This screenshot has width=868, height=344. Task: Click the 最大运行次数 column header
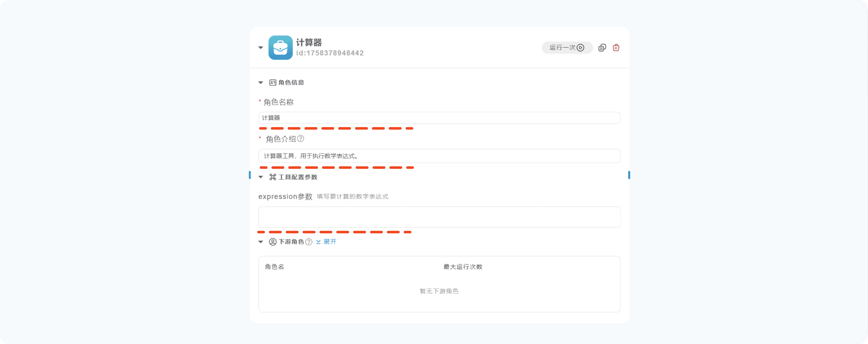463,267
